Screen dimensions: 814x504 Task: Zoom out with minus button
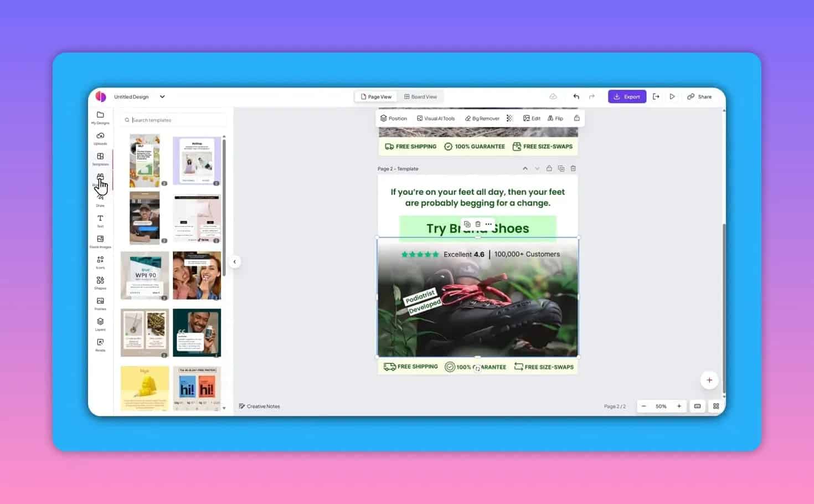[x=643, y=406]
